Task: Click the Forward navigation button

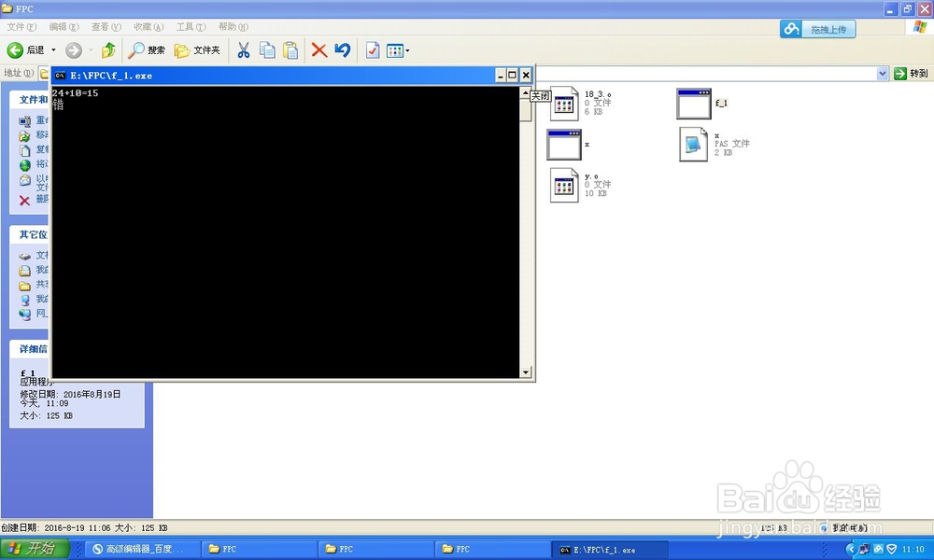Action: tap(73, 50)
